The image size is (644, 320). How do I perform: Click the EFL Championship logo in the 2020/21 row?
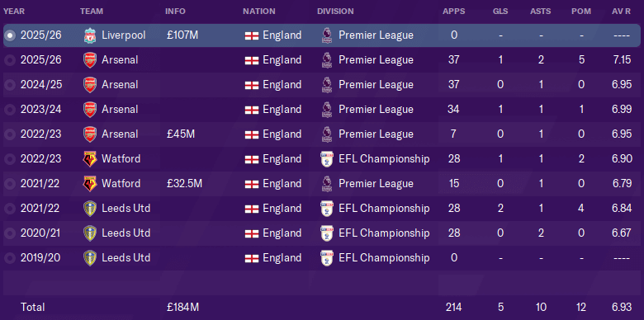pyautogui.click(x=326, y=233)
